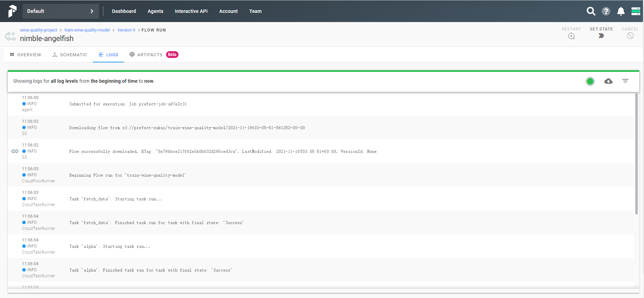Select 'fetch_data' Starting task run log

[x=116, y=199]
